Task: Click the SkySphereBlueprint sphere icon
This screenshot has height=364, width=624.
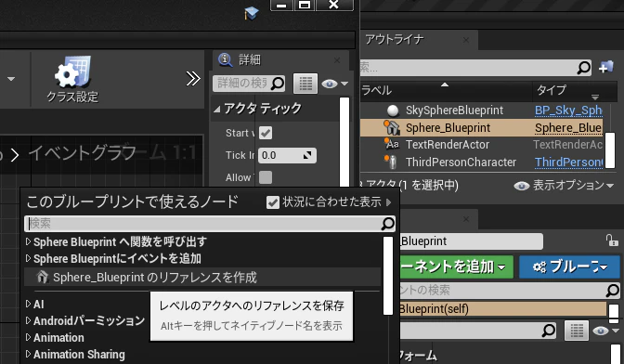Action: [x=393, y=110]
